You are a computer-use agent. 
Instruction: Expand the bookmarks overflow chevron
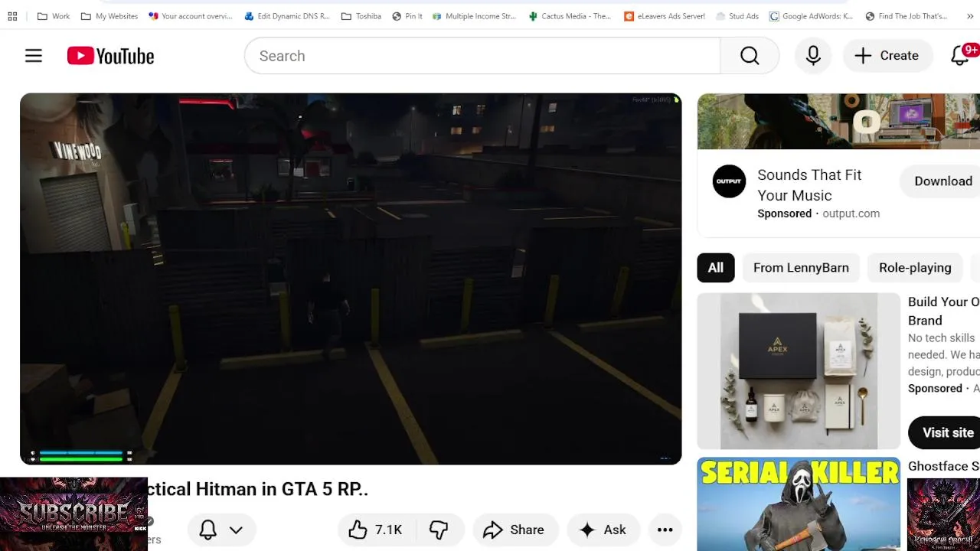971,16
